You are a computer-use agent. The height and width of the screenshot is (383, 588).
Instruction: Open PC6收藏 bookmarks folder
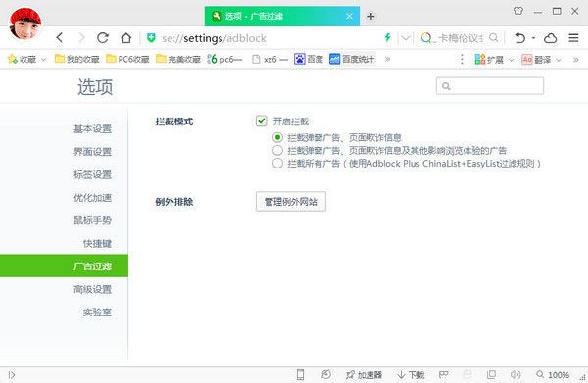127,59
